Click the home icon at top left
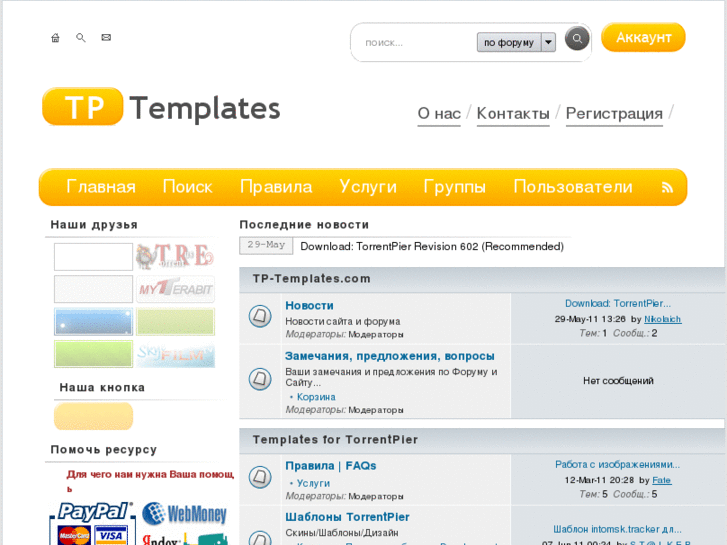 [55, 38]
